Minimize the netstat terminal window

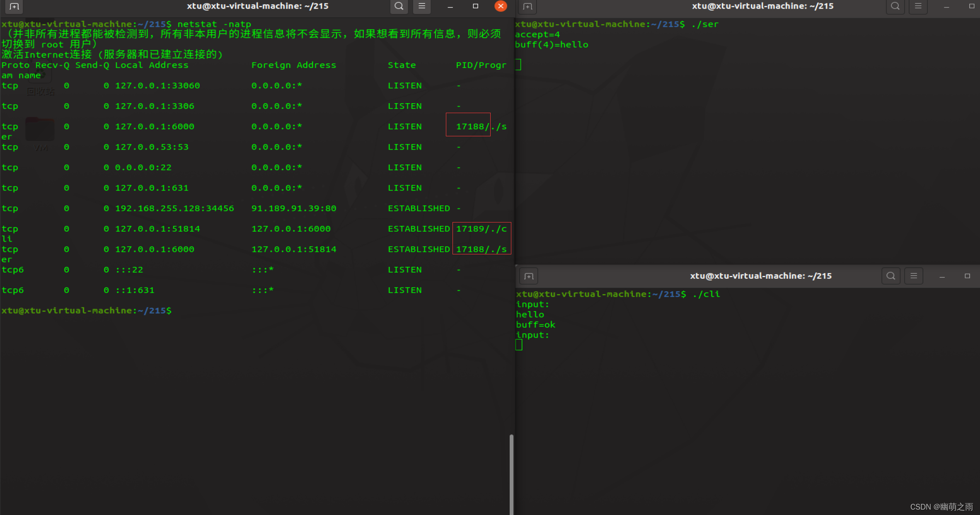pos(450,6)
